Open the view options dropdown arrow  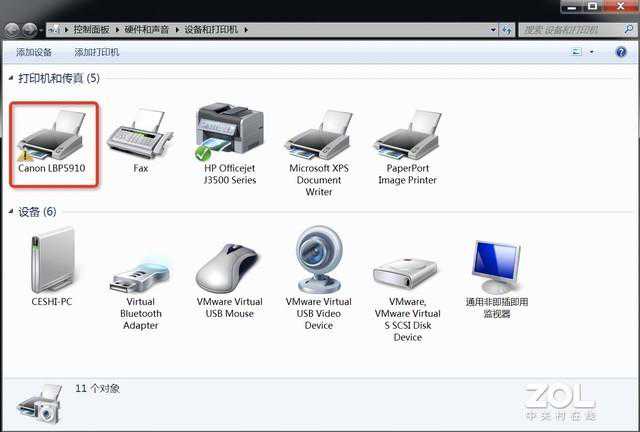(592, 52)
